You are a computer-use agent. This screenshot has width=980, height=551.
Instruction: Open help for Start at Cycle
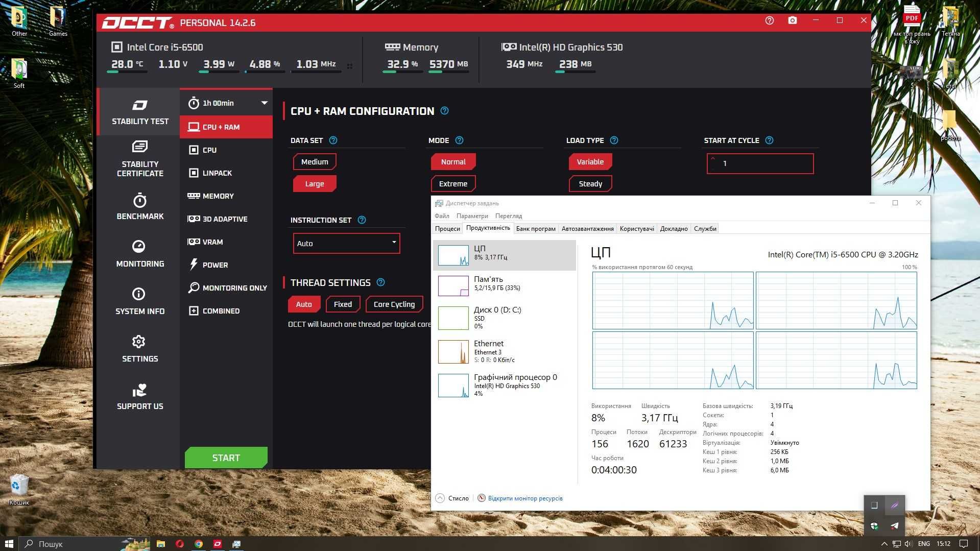point(769,140)
